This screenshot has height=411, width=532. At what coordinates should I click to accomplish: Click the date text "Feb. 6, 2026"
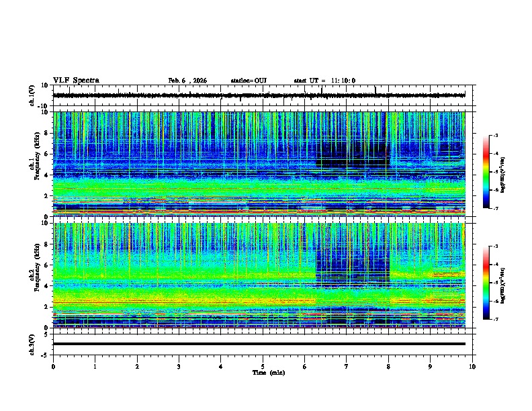tap(187, 81)
